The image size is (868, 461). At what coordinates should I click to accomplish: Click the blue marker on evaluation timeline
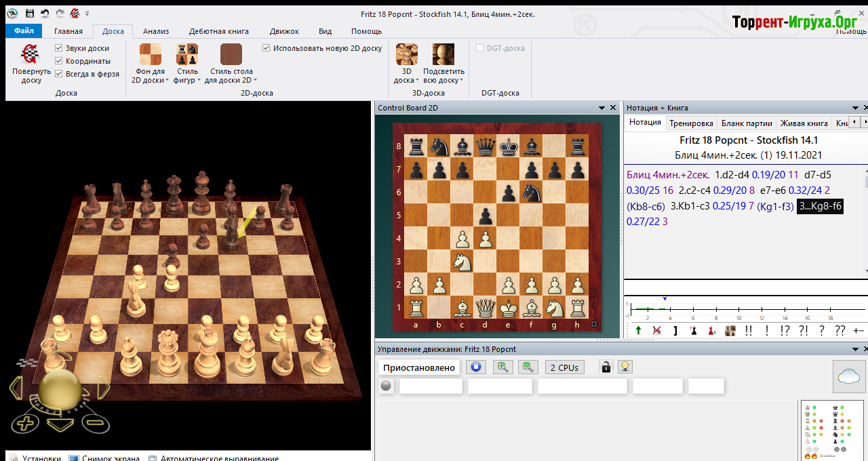pos(665,299)
